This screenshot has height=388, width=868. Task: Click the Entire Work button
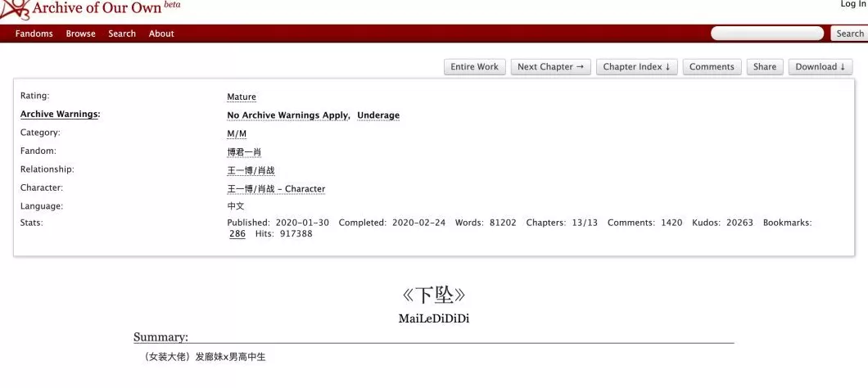coord(474,67)
